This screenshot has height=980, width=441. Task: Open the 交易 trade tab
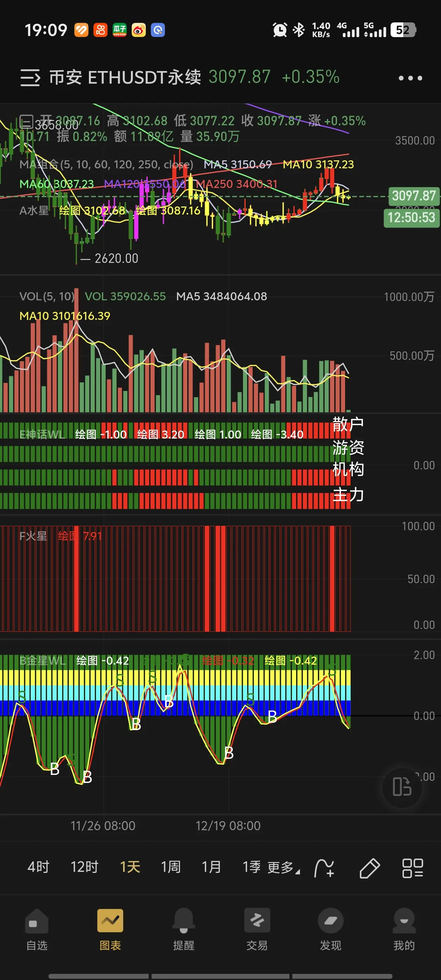tap(257, 929)
